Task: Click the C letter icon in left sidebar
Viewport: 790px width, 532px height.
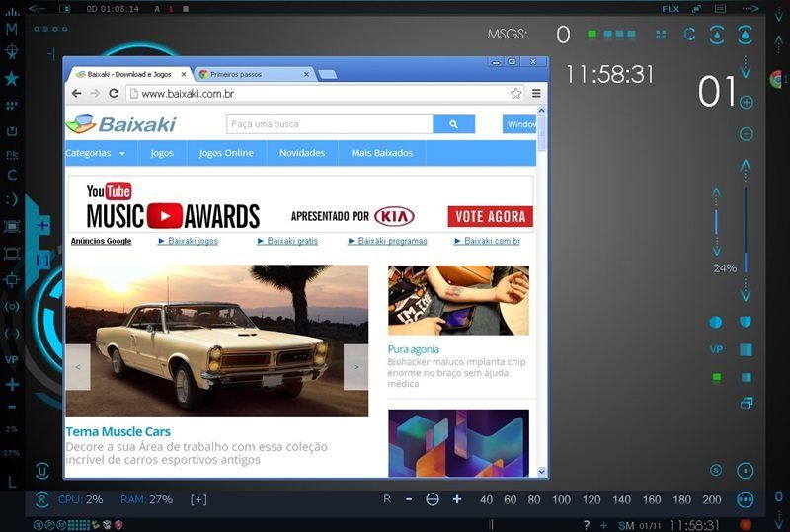Action: click(x=12, y=175)
